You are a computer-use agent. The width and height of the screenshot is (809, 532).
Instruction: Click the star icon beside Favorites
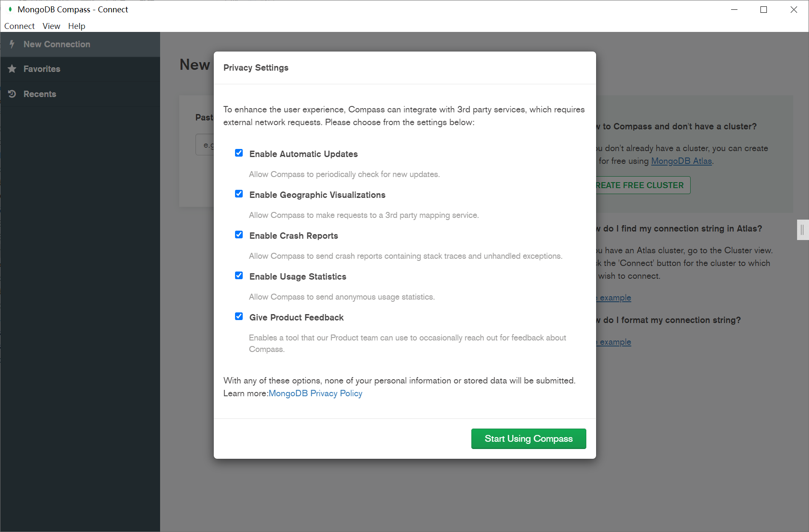tap(12, 69)
